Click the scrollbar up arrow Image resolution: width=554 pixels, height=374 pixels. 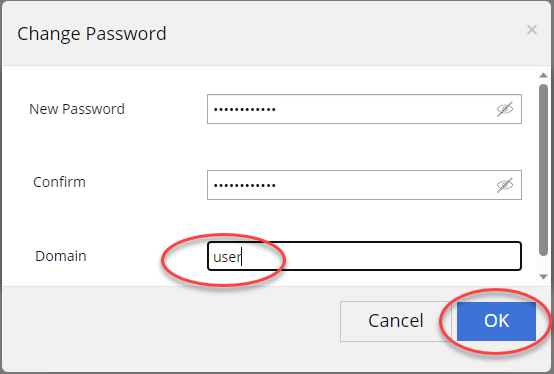coord(543,75)
